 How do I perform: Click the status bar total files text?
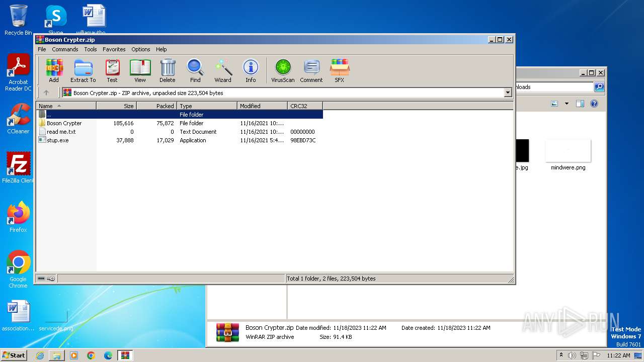coord(331,279)
